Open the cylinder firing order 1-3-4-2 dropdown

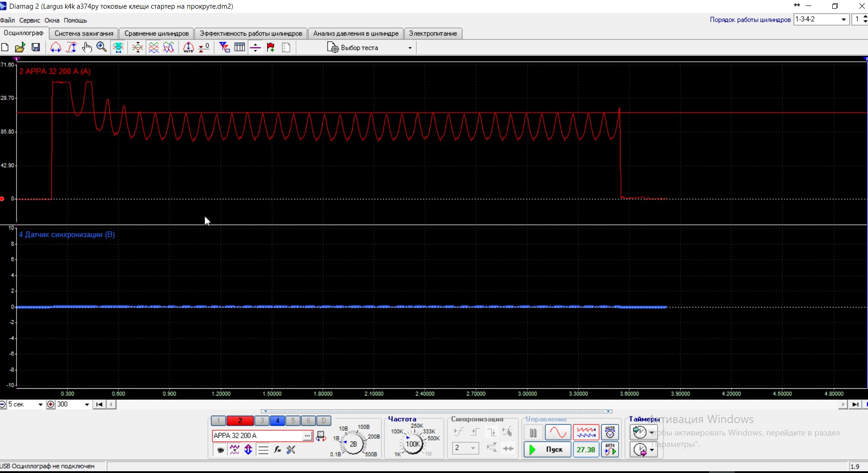[x=843, y=19]
